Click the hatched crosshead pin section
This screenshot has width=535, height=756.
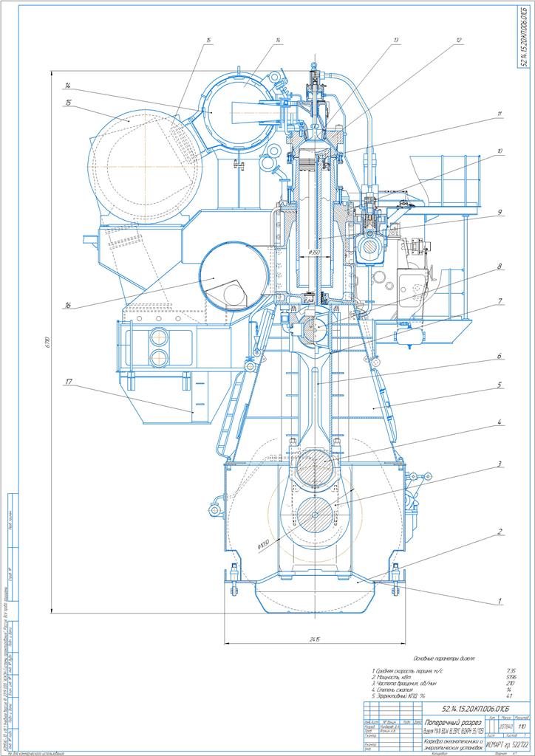pyautogui.click(x=312, y=329)
